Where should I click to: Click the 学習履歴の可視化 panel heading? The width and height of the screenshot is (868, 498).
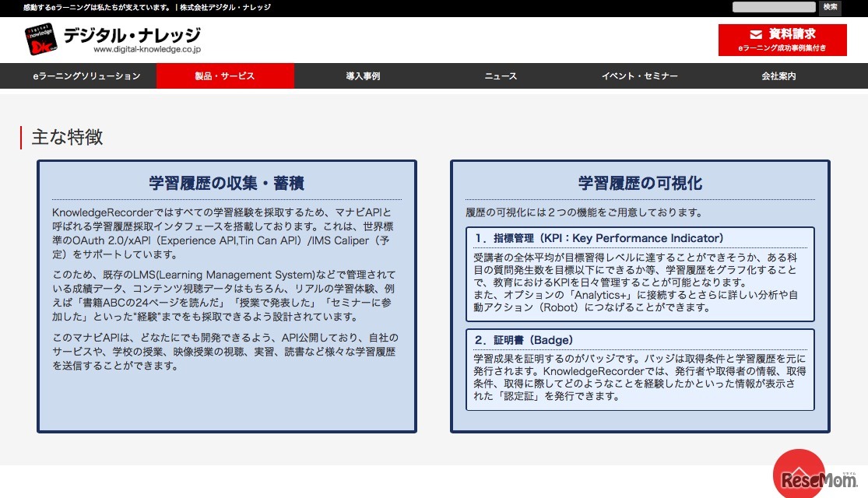pyautogui.click(x=639, y=184)
